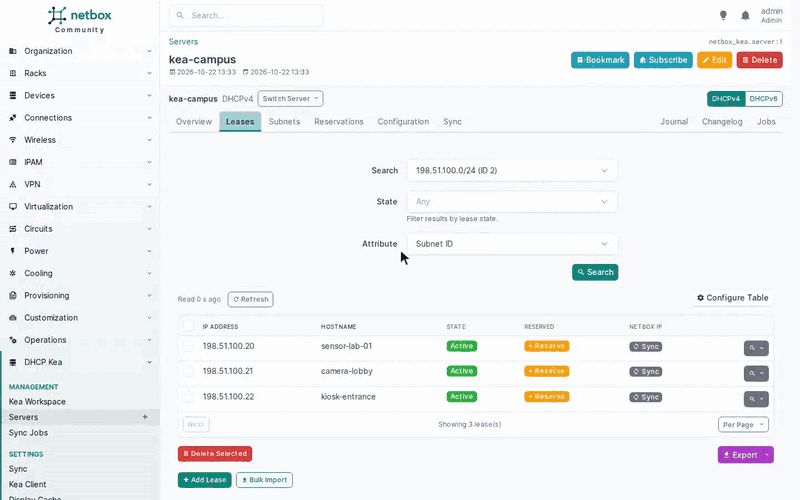The image size is (800, 500).
Task: Click the Subscribe button
Action: point(663,60)
